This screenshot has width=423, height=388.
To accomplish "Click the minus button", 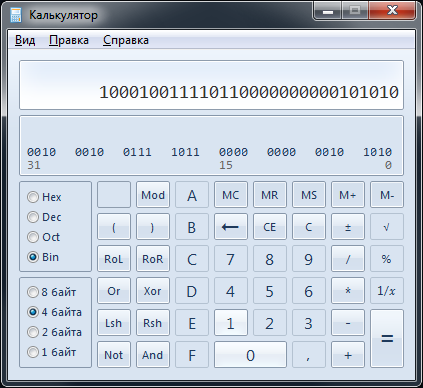I will pyautogui.click(x=348, y=323).
